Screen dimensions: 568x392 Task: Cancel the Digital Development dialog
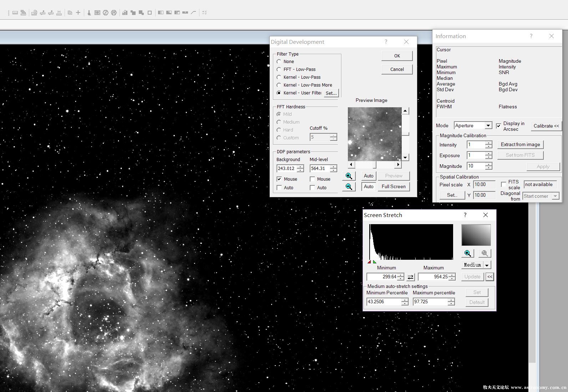[397, 69]
